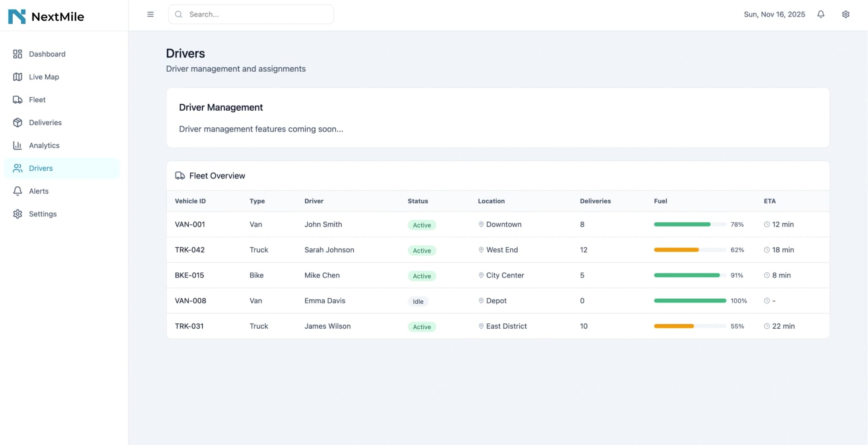The image size is (868, 445).
Task: Open Settings from the sidebar
Action: point(42,214)
